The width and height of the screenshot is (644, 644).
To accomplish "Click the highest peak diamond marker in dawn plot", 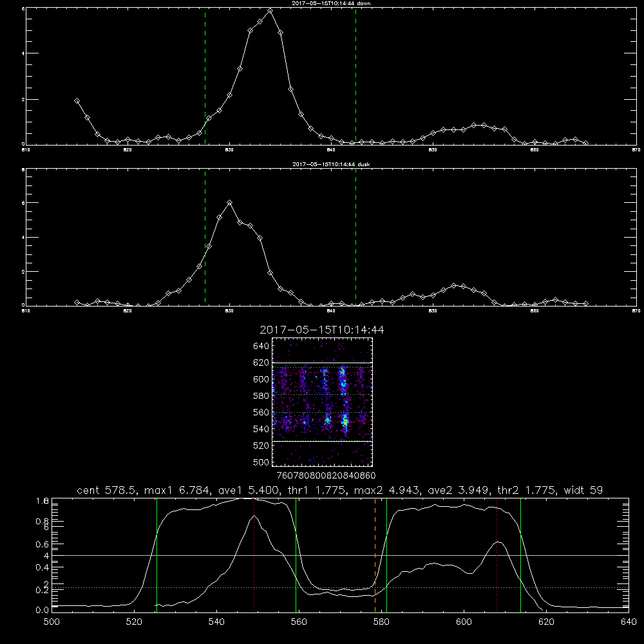I will pyautogui.click(x=270, y=11).
